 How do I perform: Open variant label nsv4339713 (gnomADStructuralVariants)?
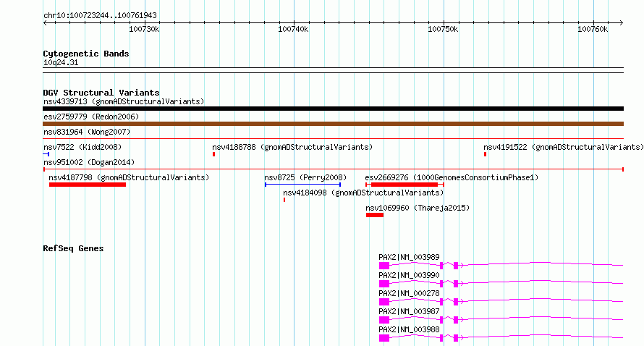[124, 101]
